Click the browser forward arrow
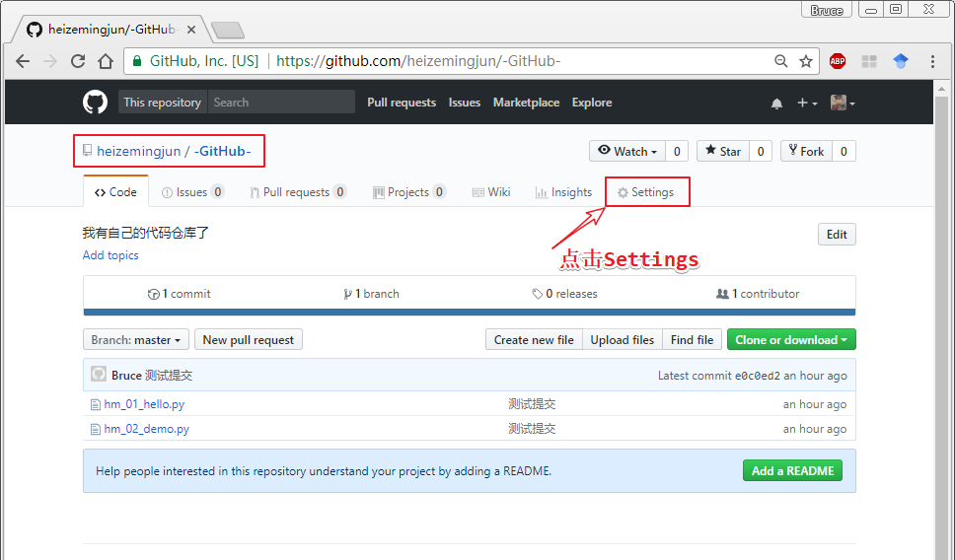The image size is (955, 560). tap(50, 61)
